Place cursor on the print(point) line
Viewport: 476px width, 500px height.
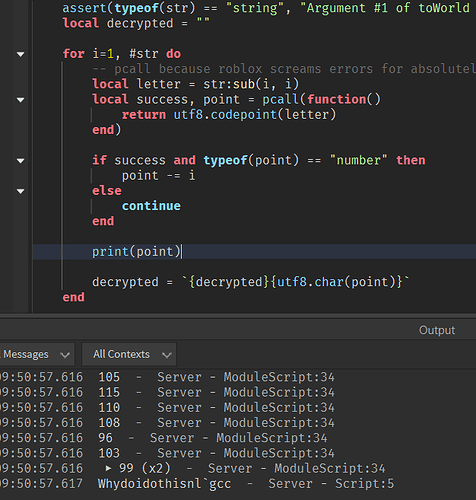click(254, 252)
